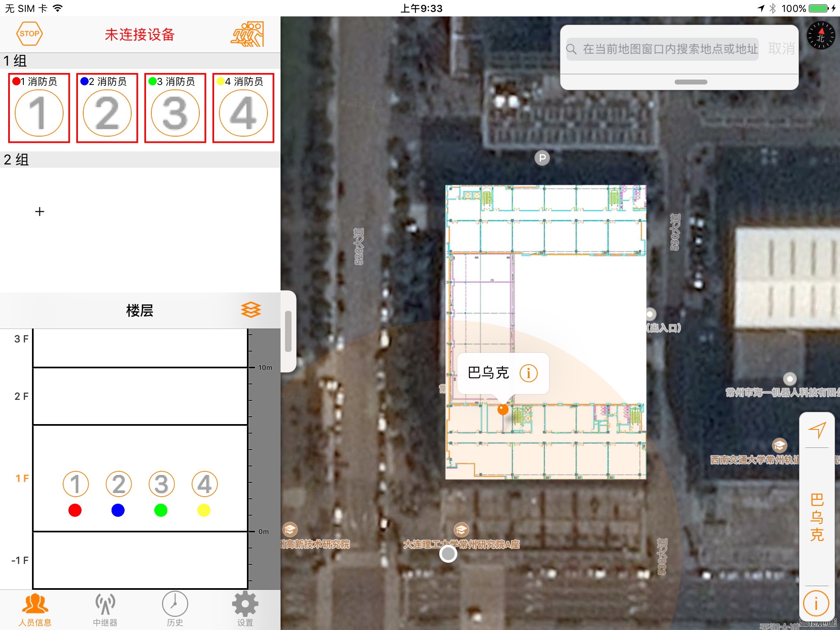Screen dimensions: 840x630
Task: Click the battery indicator
Action: tap(819, 8)
